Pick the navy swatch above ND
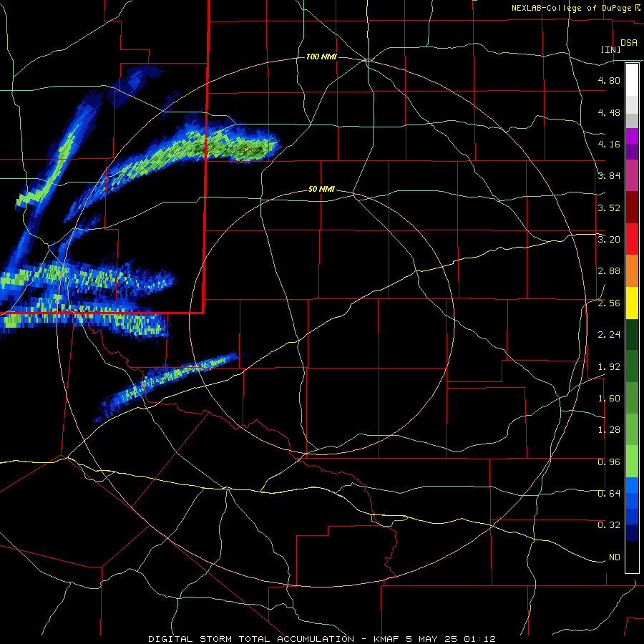This screenshot has width=644, height=644. (632, 533)
